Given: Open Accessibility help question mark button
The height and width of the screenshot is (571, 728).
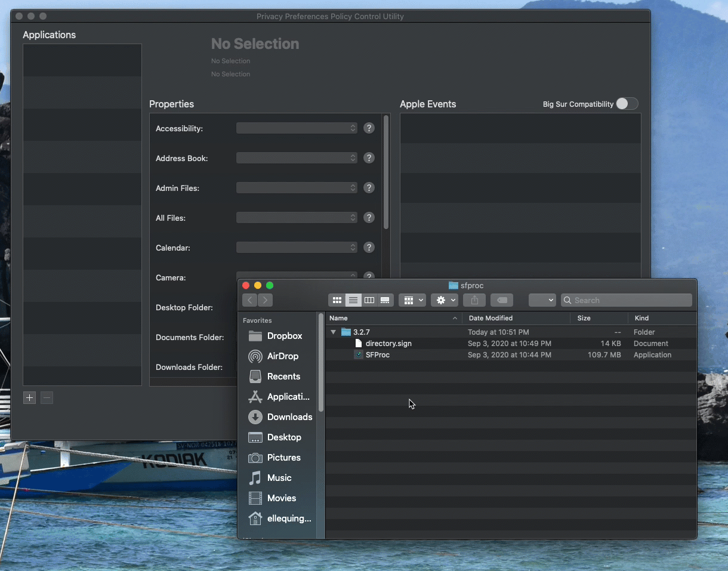Looking at the screenshot, I should click(x=369, y=128).
